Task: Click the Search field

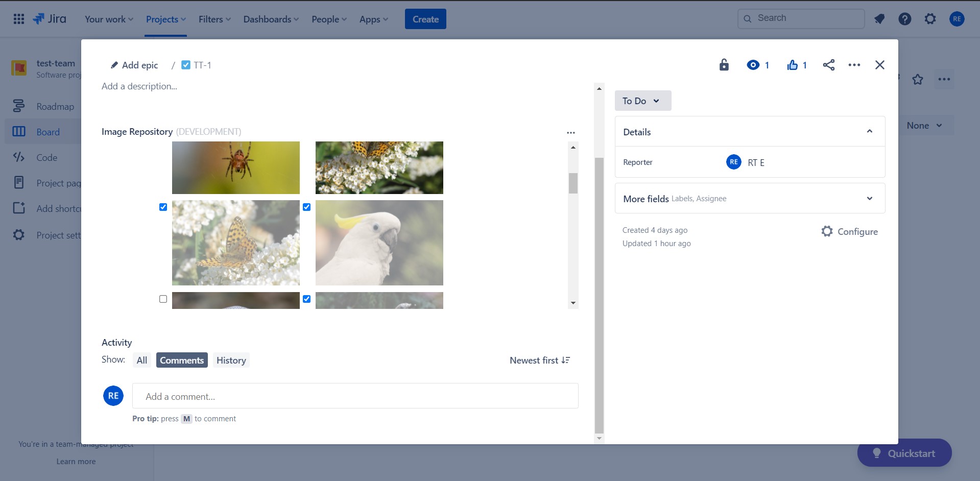Action: 801,18
